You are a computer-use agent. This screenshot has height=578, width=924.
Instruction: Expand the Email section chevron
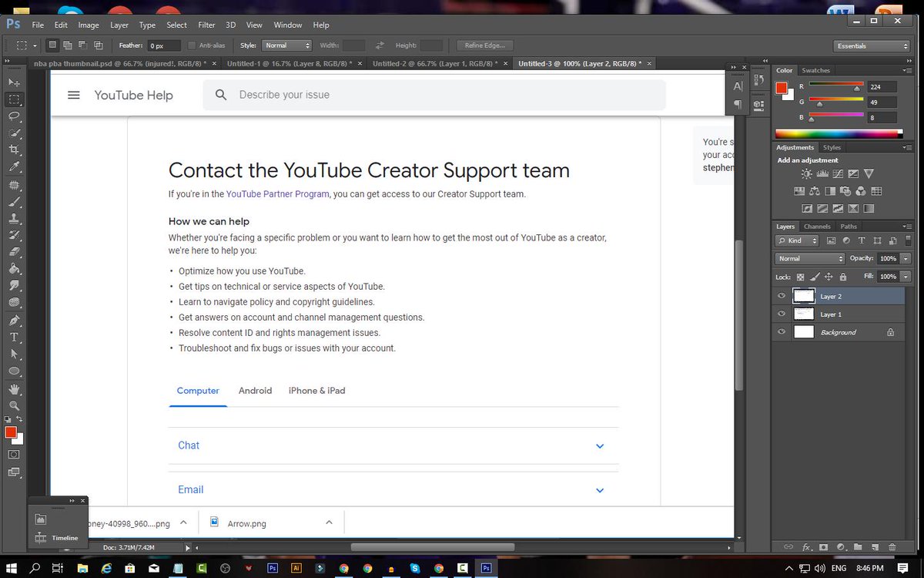pos(600,490)
